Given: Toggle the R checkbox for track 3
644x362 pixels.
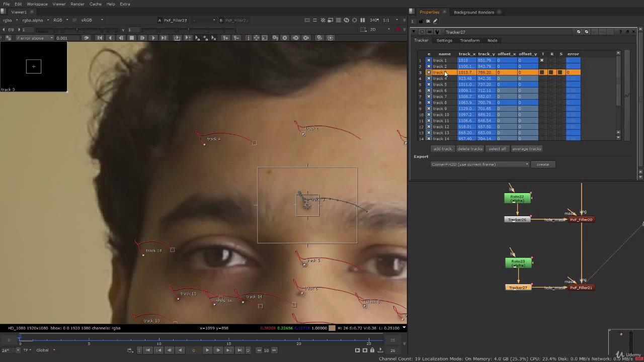Looking at the screenshot, I should pos(551,72).
